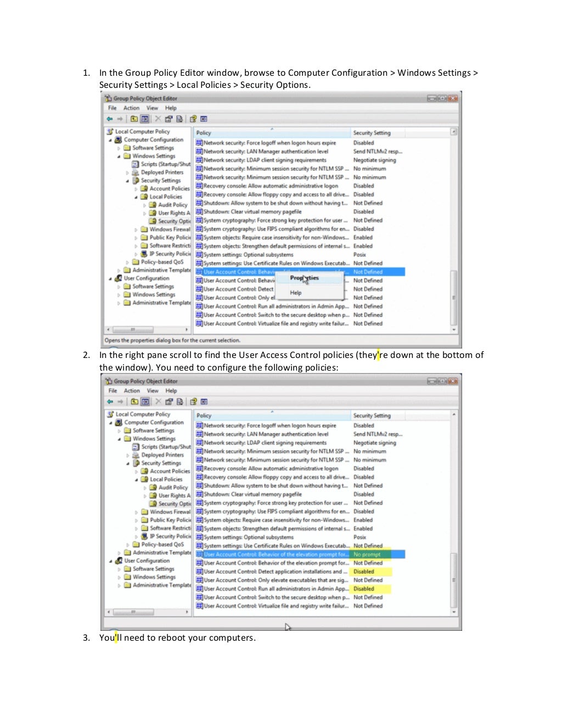
Task: Expand Public Key Policies node in step 1 tree
Action: tap(136, 238)
